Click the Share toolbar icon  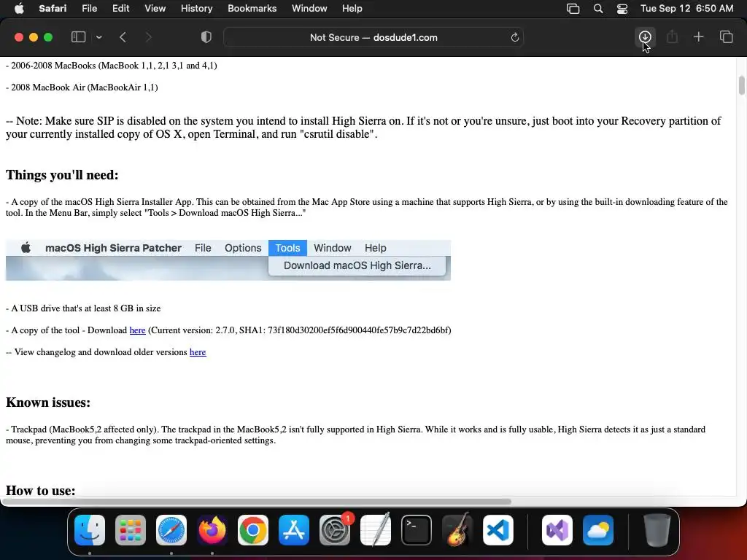(x=672, y=37)
